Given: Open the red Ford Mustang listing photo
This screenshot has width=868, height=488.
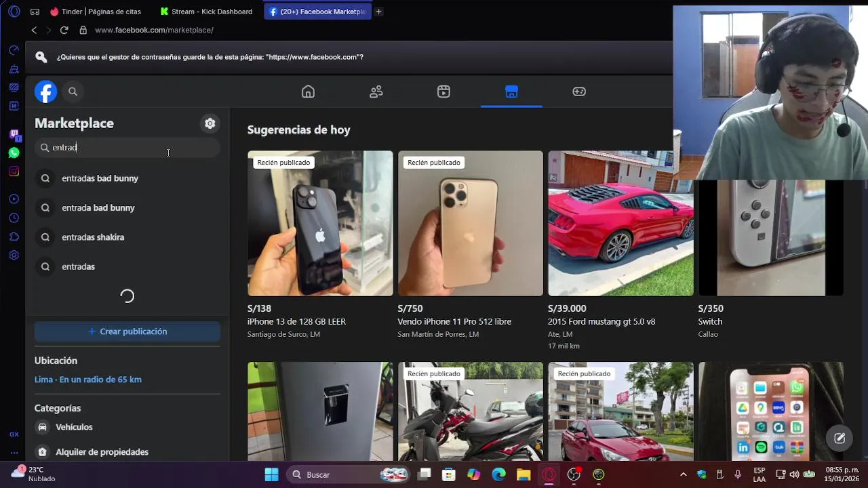Looking at the screenshot, I should pyautogui.click(x=620, y=223).
